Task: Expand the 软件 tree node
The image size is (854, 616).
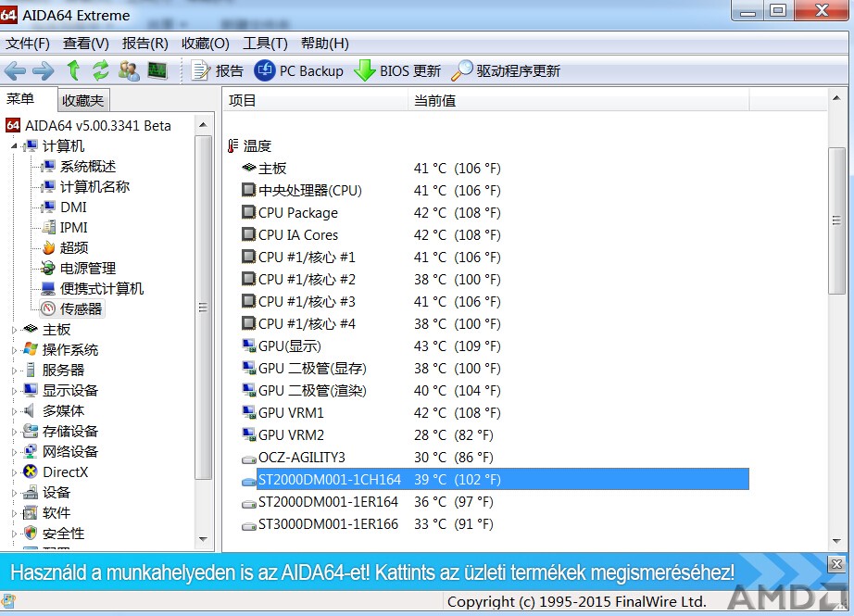Action: click(15, 513)
